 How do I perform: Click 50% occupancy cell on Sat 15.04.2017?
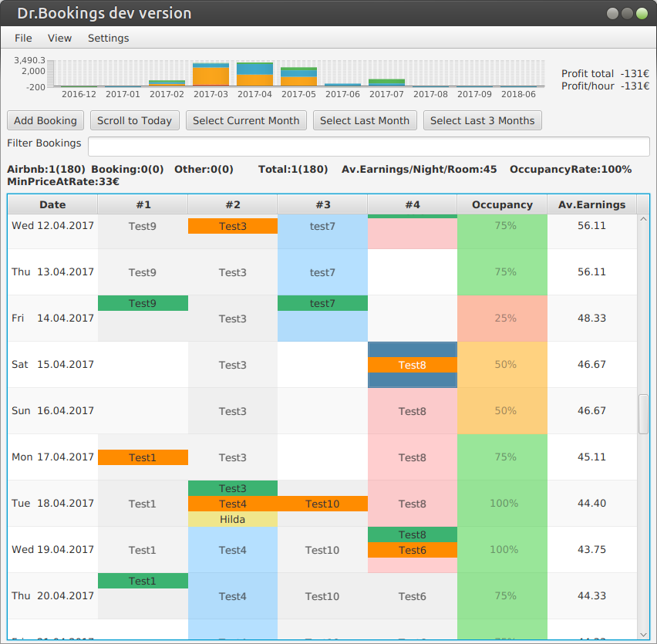[502, 365]
